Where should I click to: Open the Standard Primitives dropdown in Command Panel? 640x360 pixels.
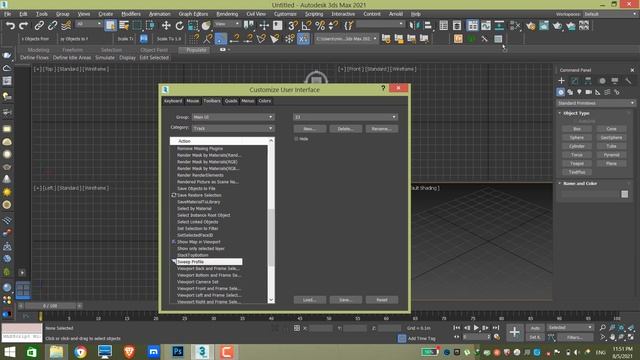(x=596, y=103)
